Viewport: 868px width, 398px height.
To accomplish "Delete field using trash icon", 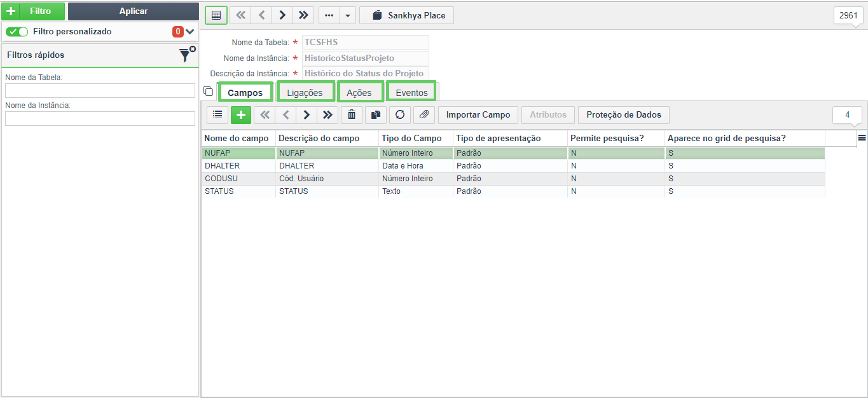I will tap(352, 114).
